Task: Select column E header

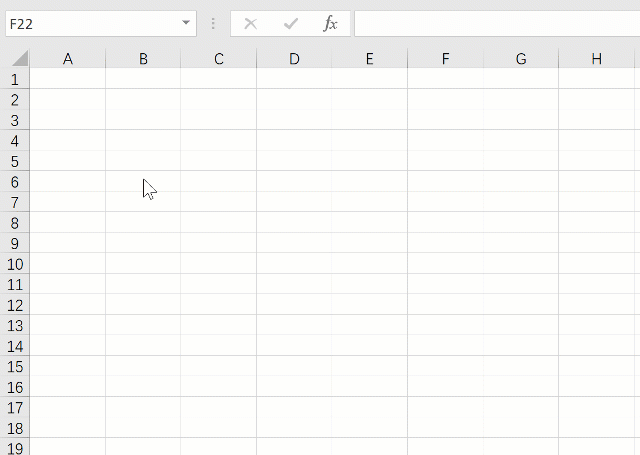Action: [369, 59]
